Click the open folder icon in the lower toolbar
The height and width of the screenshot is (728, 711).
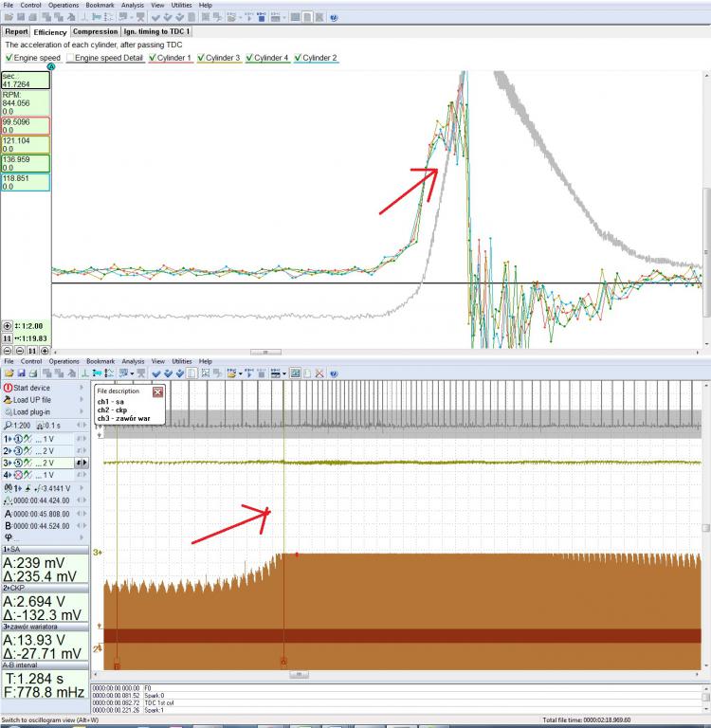coord(8,373)
